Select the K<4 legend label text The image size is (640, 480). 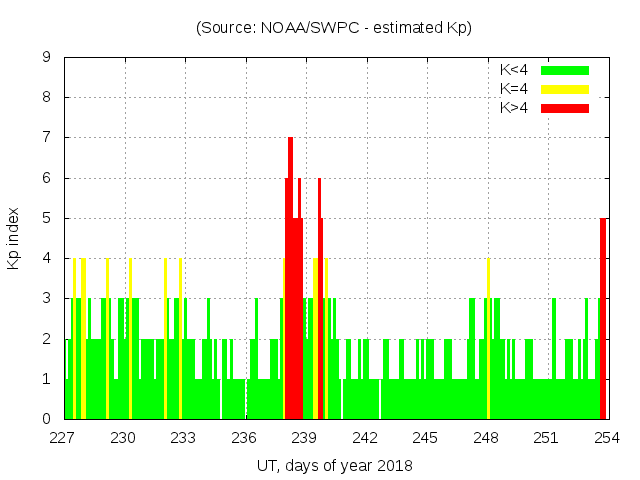[x=515, y=70]
